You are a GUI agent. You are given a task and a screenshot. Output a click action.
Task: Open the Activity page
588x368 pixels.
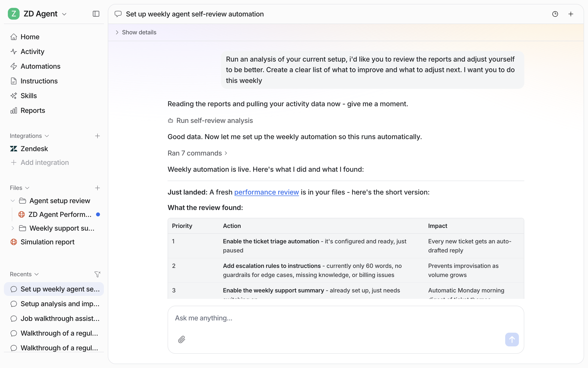click(54, 52)
